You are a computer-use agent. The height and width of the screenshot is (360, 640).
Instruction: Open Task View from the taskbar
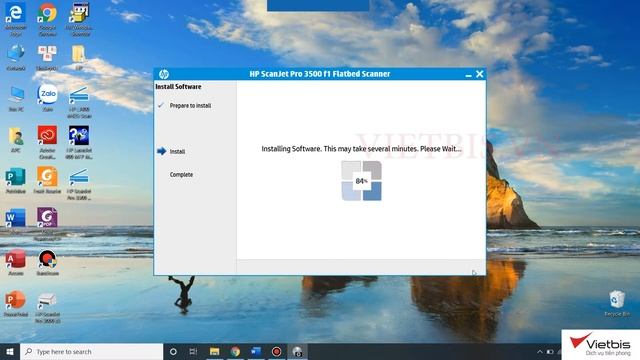193,351
